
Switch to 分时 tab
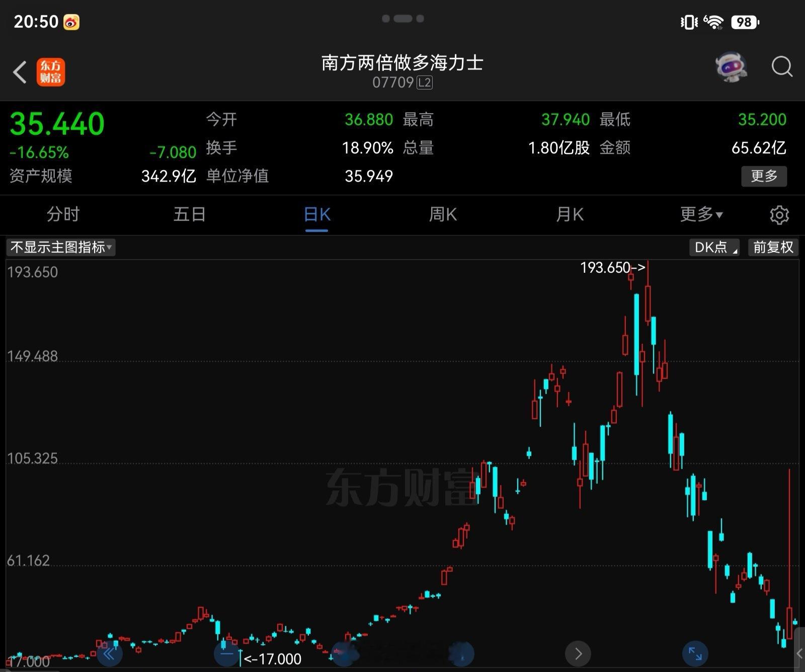[x=63, y=214]
